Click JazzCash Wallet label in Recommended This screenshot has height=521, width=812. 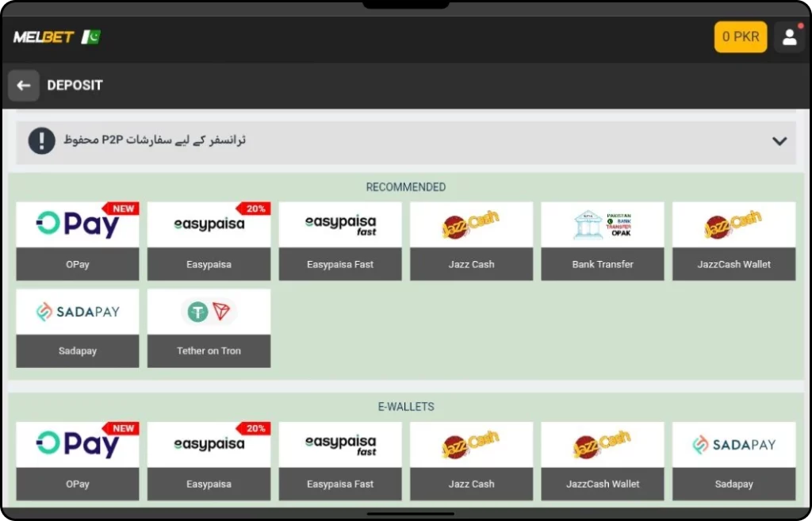733,264
